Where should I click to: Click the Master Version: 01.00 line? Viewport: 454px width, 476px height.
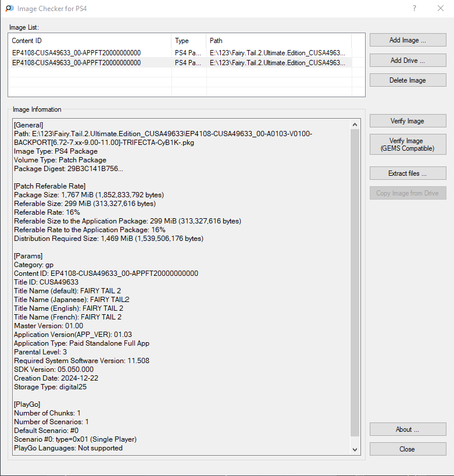48,326
